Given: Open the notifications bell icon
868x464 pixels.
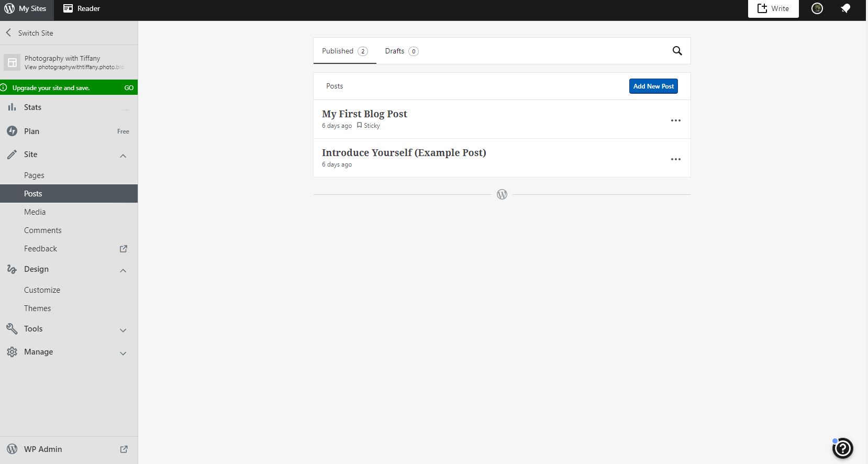Looking at the screenshot, I should [845, 8].
